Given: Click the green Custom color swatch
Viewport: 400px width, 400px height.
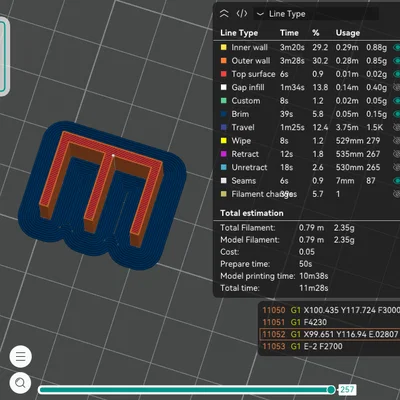Looking at the screenshot, I should coord(224,101).
